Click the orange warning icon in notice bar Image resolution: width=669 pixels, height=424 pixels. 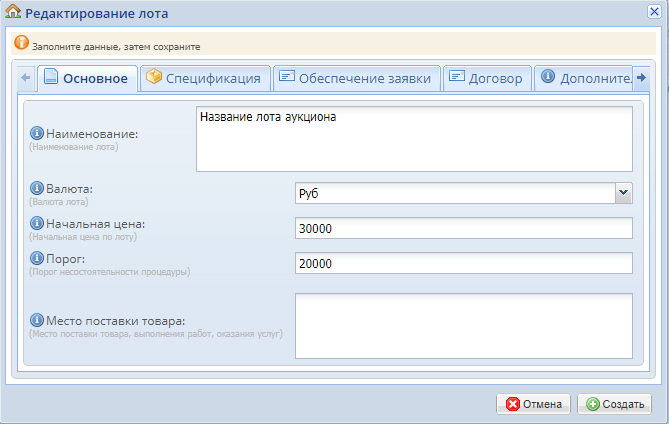(22, 45)
